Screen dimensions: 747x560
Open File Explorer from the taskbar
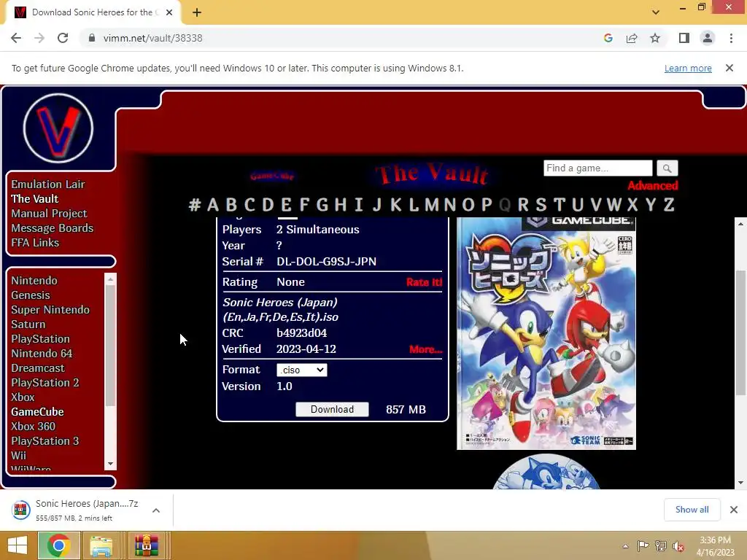101,545
